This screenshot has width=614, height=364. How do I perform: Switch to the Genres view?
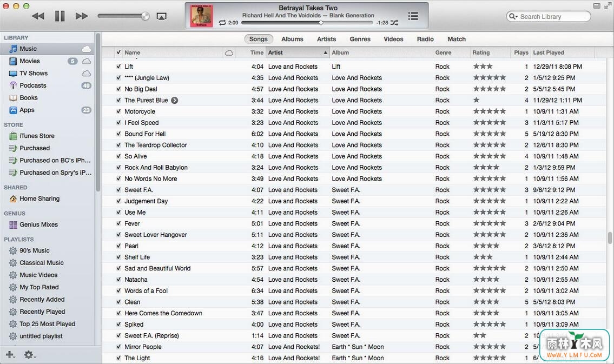point(360,39)
